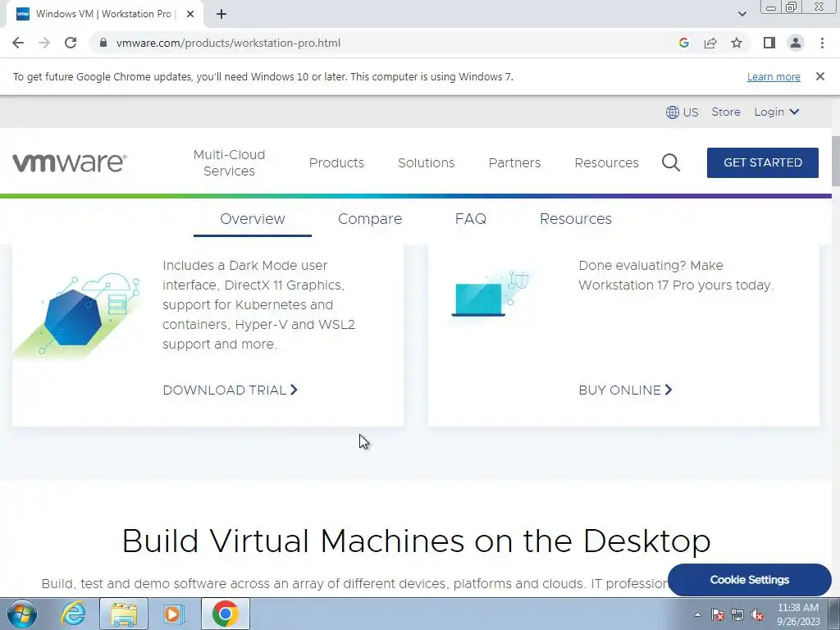
Task: Click the Build Virtual Machines on the Desktop heading
Action: (x=416, y=541)
